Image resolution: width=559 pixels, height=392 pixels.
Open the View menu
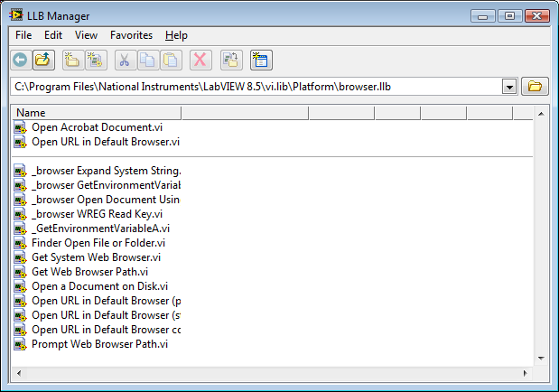86,35
